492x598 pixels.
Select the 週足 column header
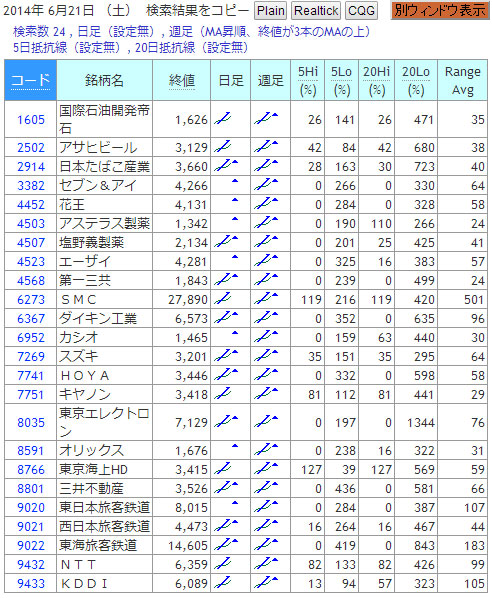coord(270,80)
